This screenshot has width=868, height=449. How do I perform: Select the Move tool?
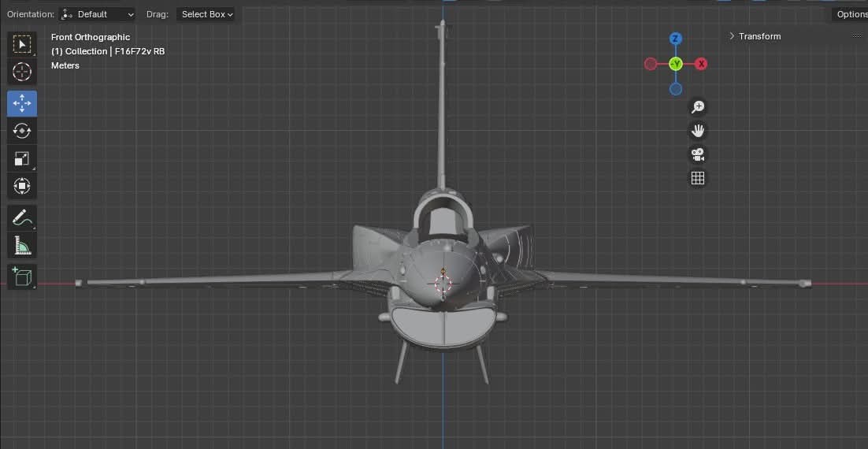21,103
